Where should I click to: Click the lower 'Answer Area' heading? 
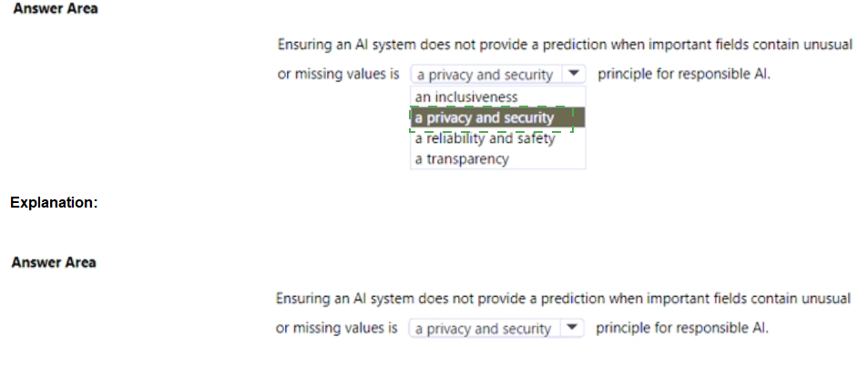[x=54, y=262]
